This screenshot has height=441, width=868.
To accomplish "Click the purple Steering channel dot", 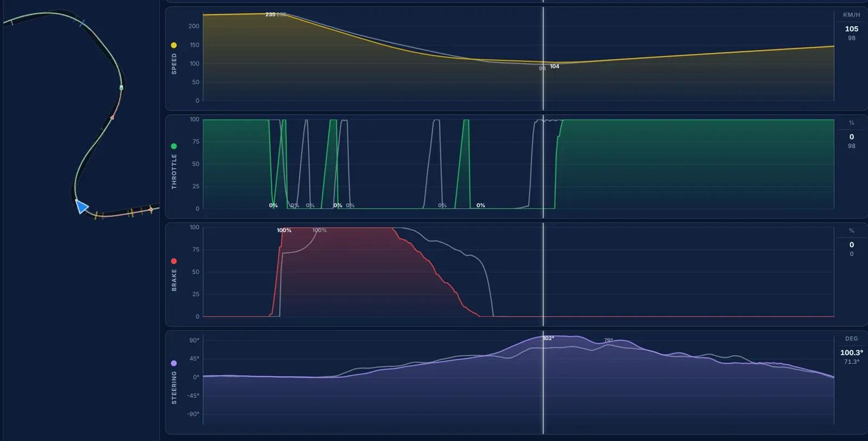I will coord(174,363).
